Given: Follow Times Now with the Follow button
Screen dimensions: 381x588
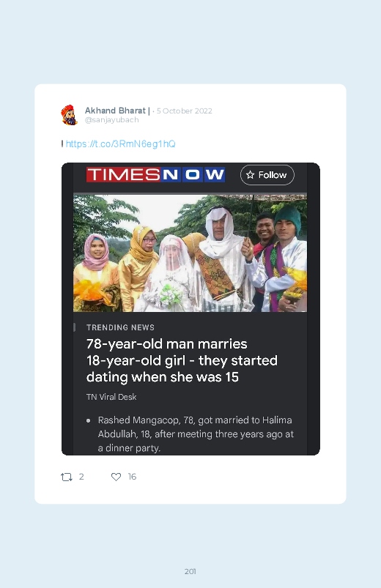Looking at the screenshot, I should pyautogui.click(x=267, y=175).
